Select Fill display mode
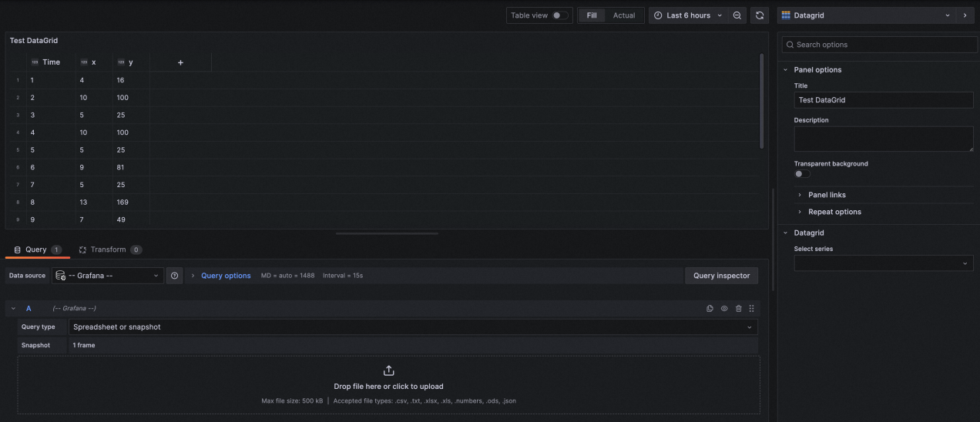Viewport: 980px width, 422px height. (x=592, y=15)
